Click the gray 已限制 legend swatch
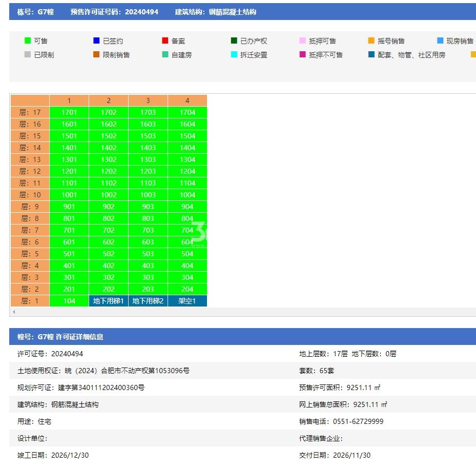476x469 pixels. click(x=28, y=54)
